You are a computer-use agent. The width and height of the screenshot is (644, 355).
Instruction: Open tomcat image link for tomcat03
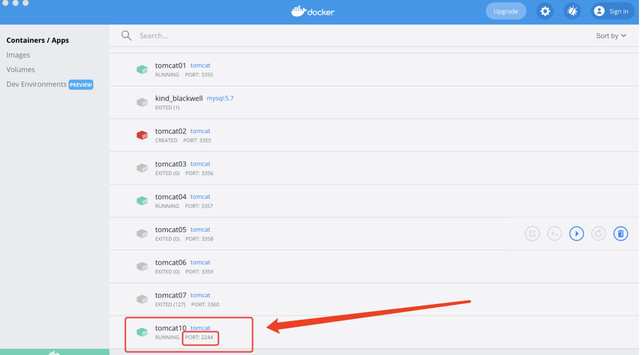tap(200, 164)
